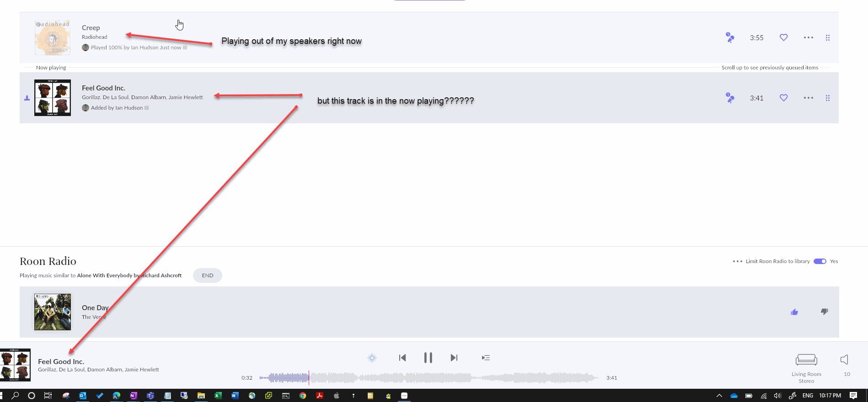Select the Living Room Stereo zone icon
The width and height of the screenshot is (868, 402).
click(x=806, y=360)
